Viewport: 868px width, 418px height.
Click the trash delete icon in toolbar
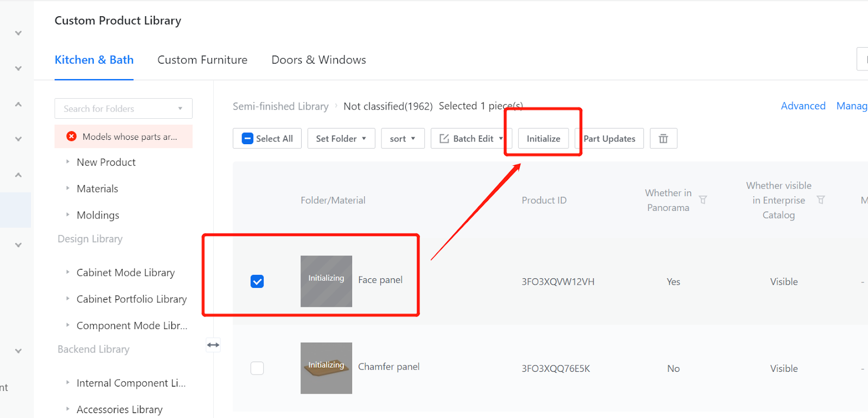click(x=663, y=139)
